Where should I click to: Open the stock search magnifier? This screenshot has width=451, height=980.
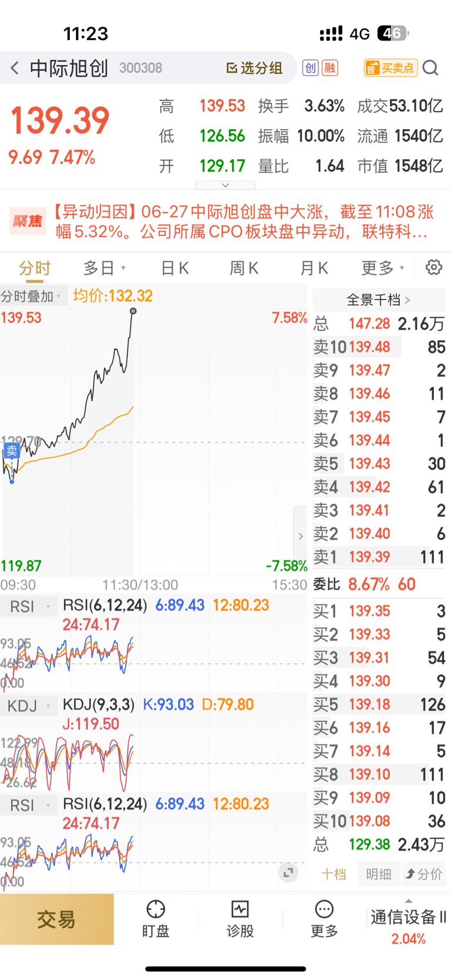point(430,68)
